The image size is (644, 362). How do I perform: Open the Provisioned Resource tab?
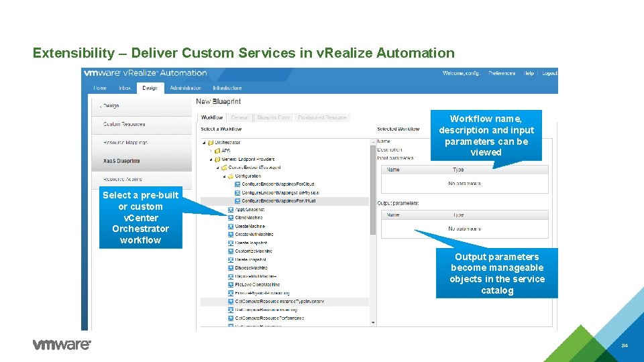pos(323,117)
